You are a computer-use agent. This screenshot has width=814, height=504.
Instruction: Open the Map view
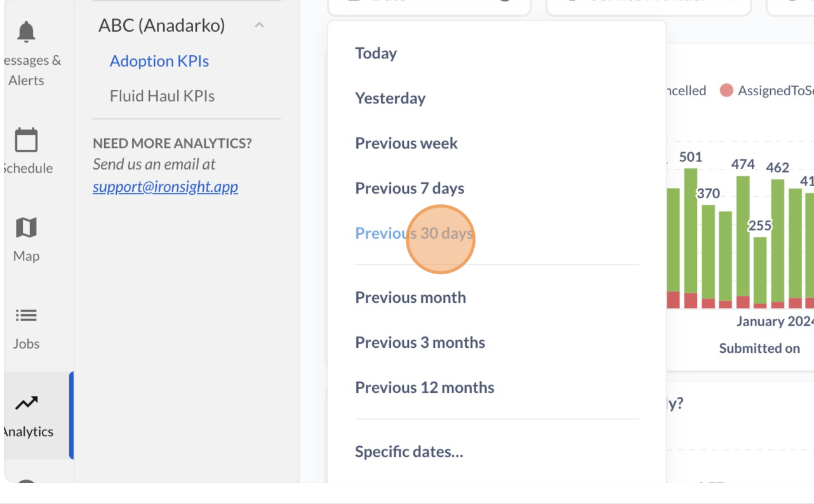(x=25, y=240)
